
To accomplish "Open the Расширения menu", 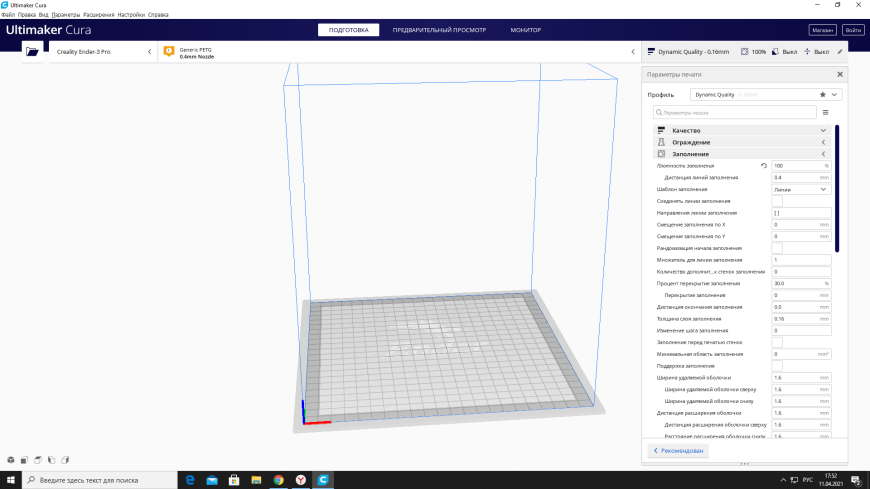I will point(99,14).
